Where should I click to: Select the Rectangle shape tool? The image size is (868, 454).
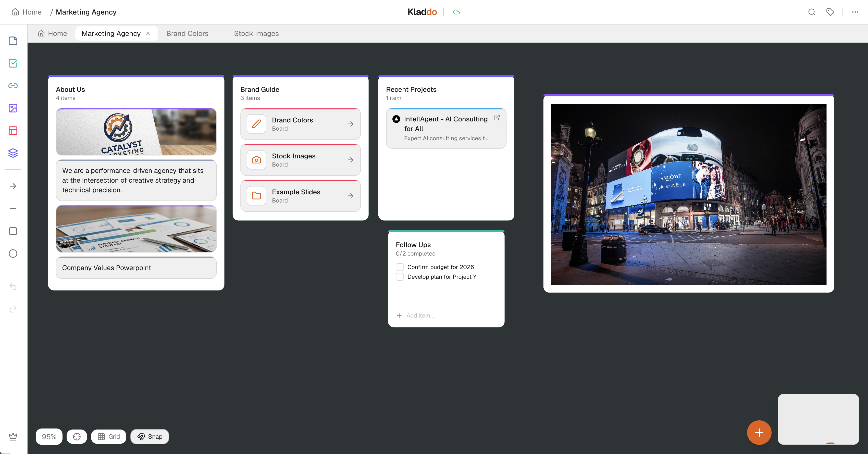(13, 231)
